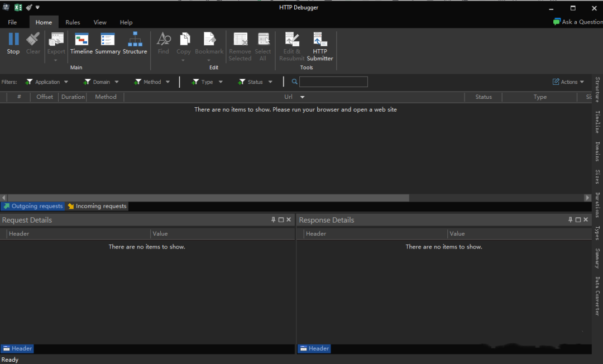Image resolution: width=603 pixels, height=364 pixels.
Task: Sort by the Status column header
Action: (x=484, y=97)
